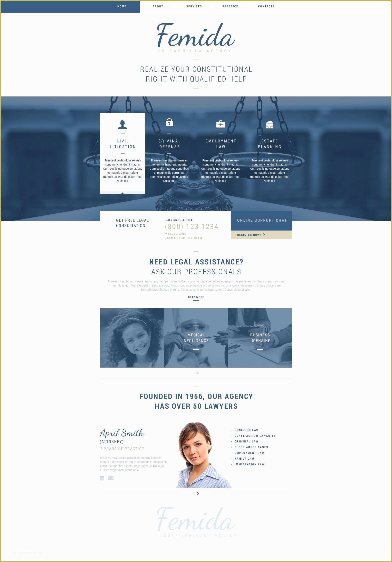Click the Read More button

[196, 299]
